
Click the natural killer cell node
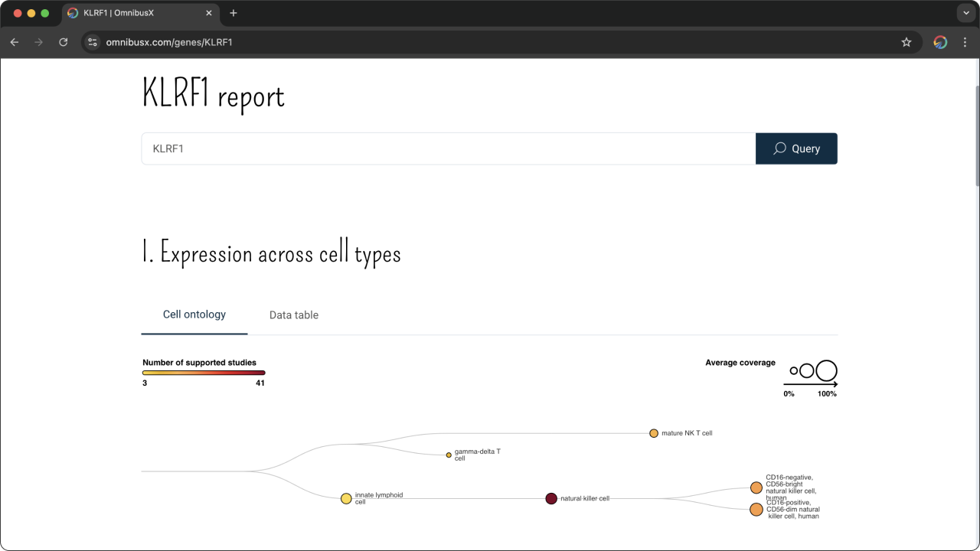(551, 498)
